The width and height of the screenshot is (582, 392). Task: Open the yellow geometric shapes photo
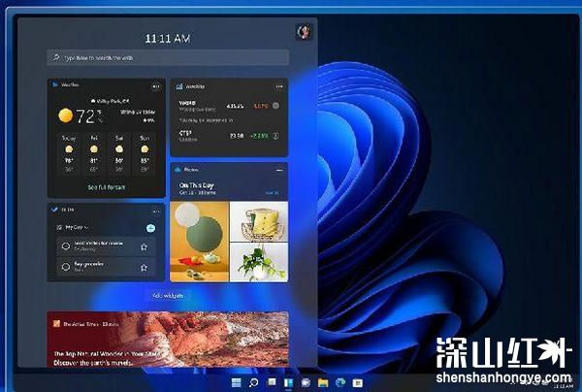(199, 242)
